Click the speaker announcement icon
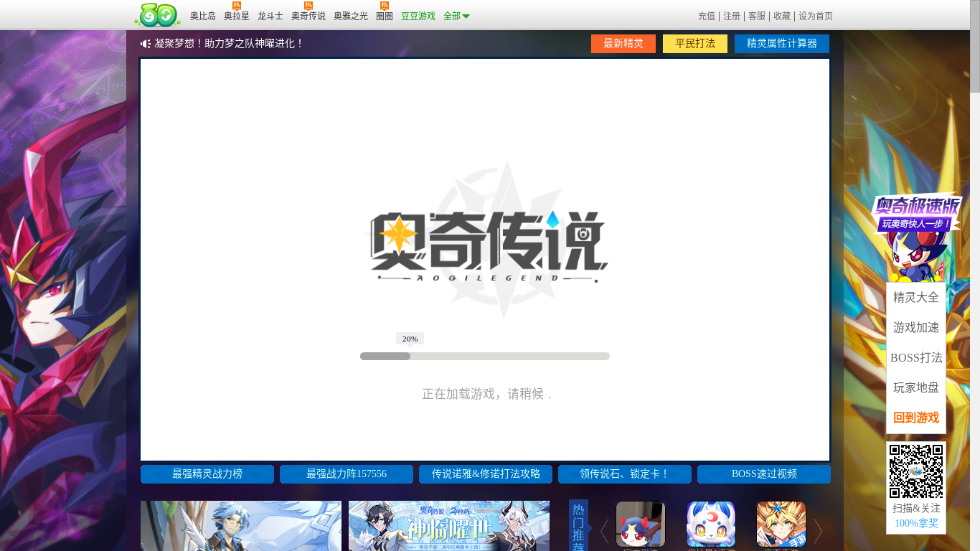This screenshot has height=551, width=980. (x=146, y=44)
